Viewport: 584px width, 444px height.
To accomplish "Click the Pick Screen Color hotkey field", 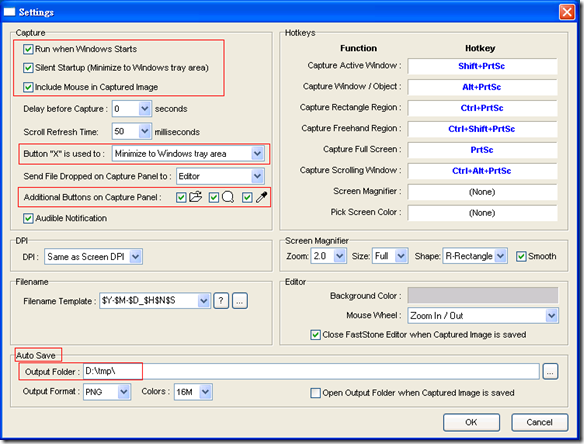I will (482, 213).
